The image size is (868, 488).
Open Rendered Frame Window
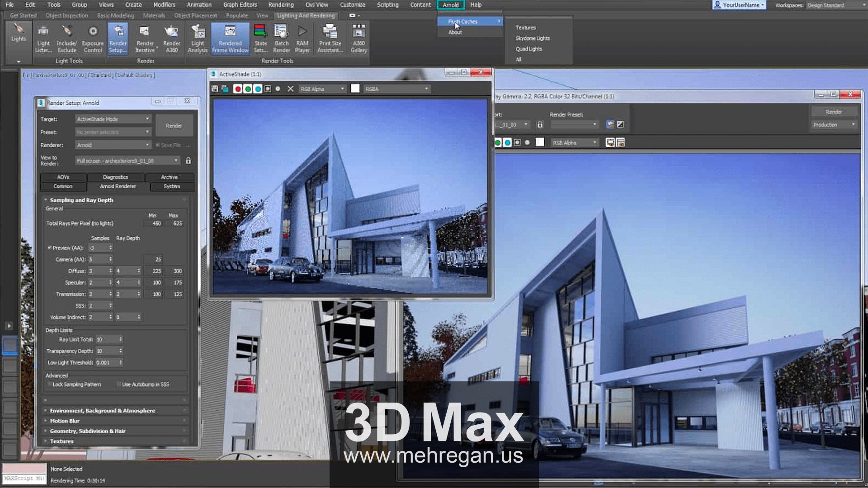tap(230, 39)
